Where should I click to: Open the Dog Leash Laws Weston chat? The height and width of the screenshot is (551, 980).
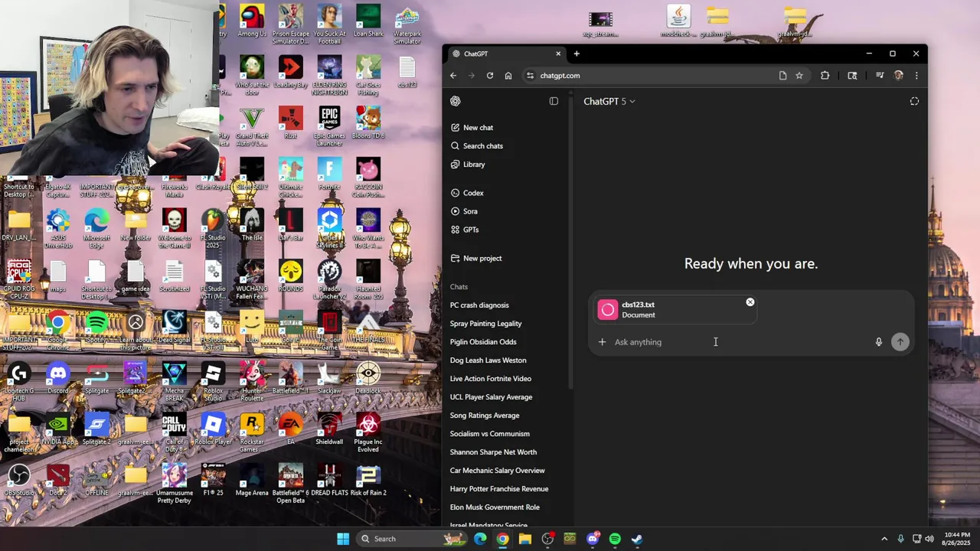pyautogui.click(x=488, y=360)
